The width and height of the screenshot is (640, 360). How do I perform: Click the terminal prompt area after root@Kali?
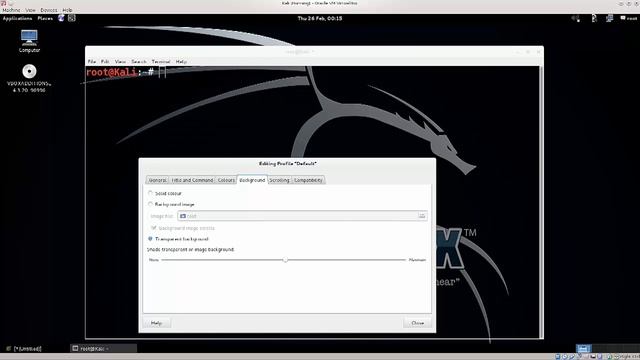click(163, 73)
